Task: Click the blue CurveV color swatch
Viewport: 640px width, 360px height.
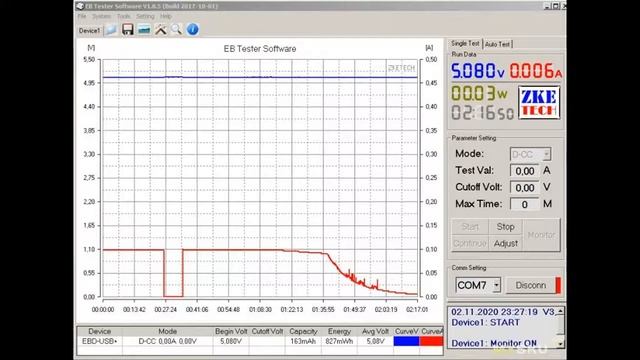Action: click(406, 341)
